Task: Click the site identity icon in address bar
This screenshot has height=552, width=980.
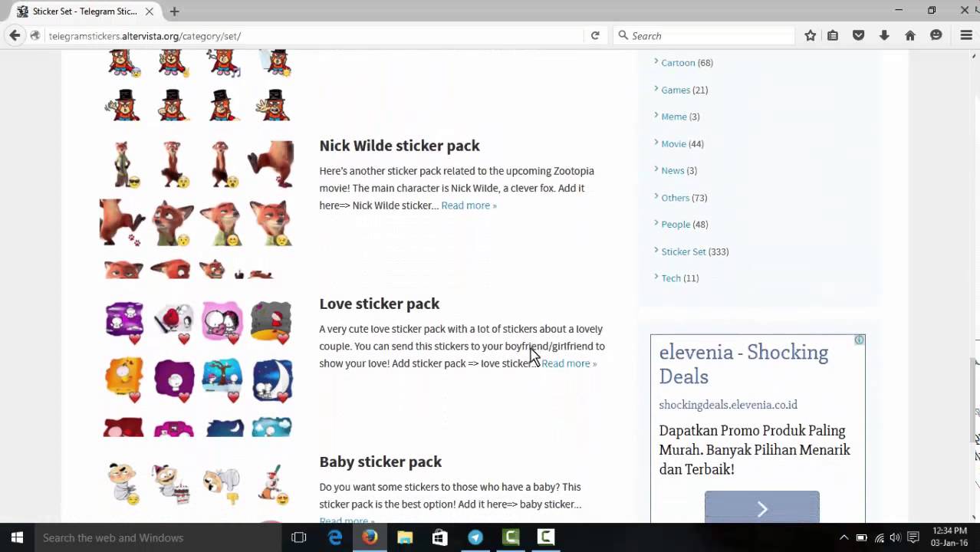Action: (x=35, y=35)
